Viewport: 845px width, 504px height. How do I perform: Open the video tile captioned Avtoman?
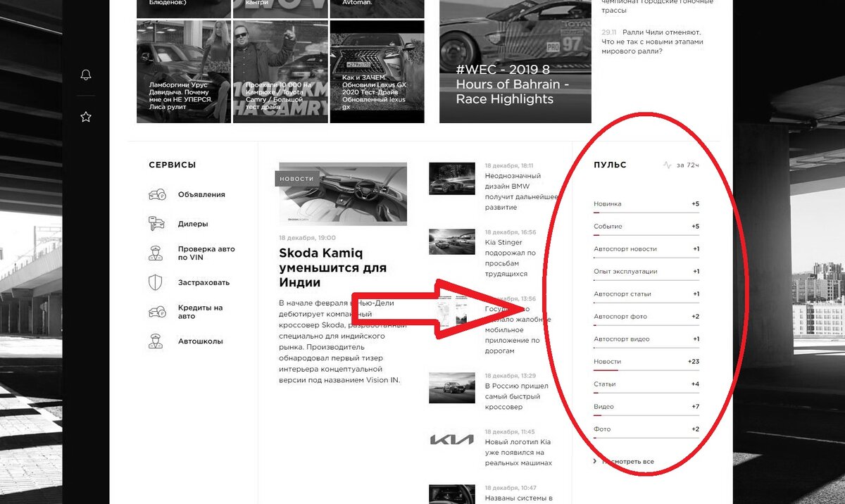377,8
